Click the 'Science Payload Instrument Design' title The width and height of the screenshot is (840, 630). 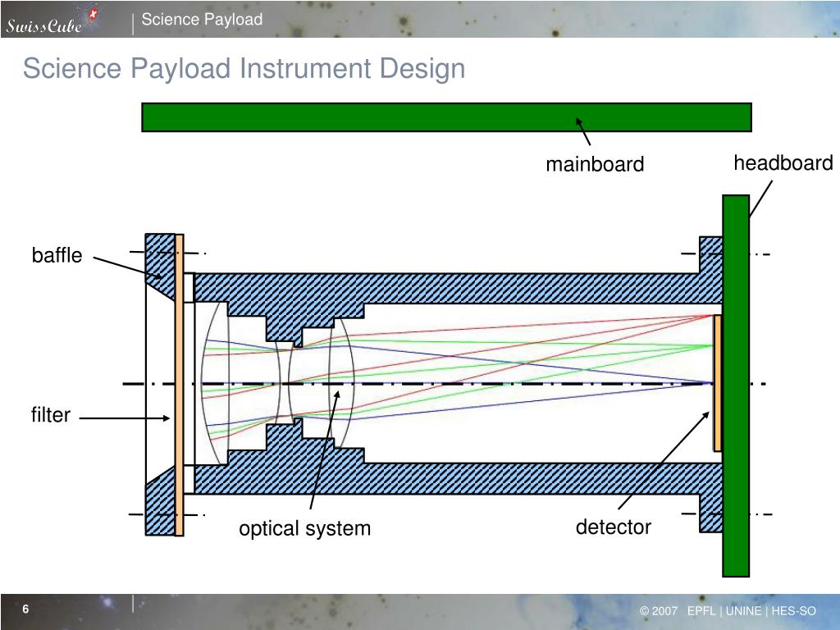tap(244, 69)
